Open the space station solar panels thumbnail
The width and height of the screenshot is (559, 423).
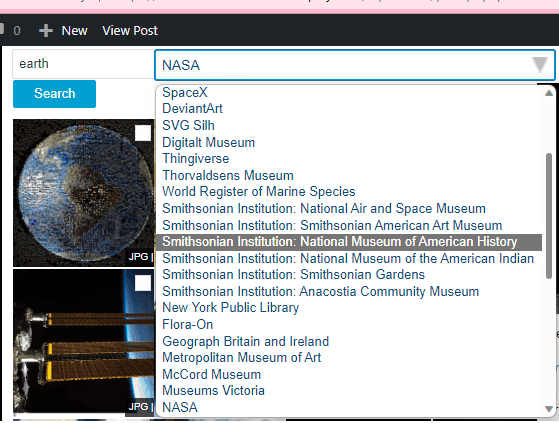(84, 341)
